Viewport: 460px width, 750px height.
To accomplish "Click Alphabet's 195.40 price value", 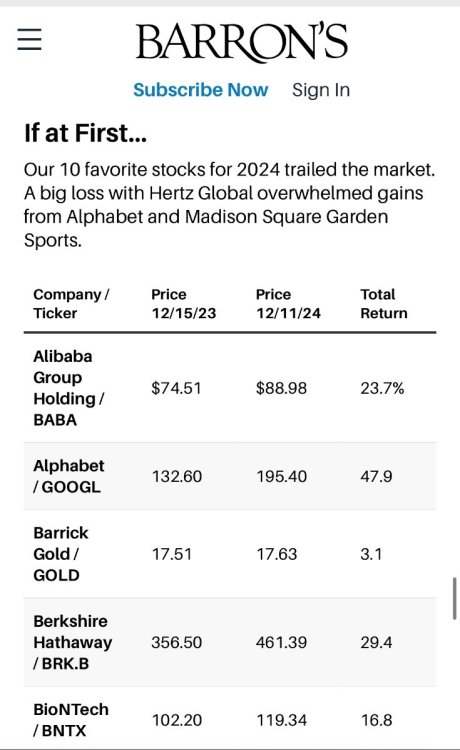I will click(281, 476).
